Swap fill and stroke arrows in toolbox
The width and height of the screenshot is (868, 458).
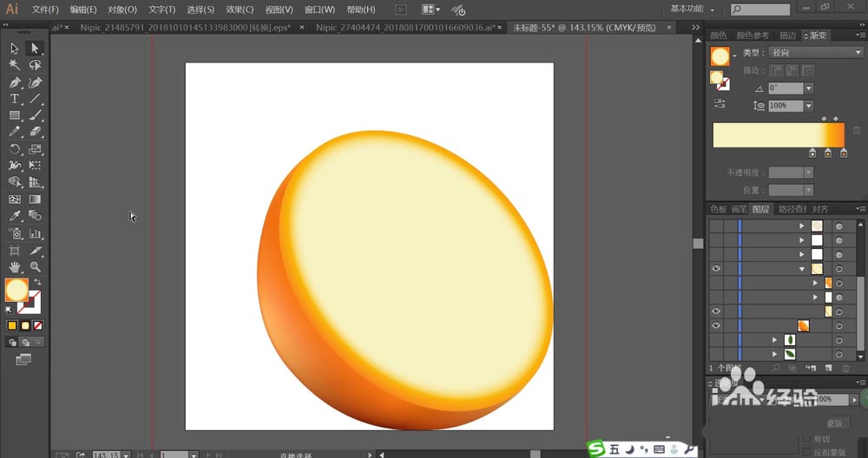click(x=37, y=282)
